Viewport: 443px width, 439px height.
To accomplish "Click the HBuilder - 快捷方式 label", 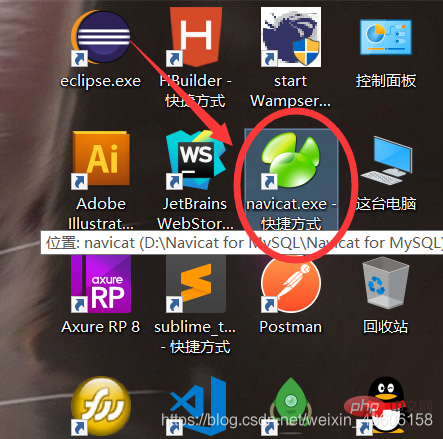I will click(195, 91).
